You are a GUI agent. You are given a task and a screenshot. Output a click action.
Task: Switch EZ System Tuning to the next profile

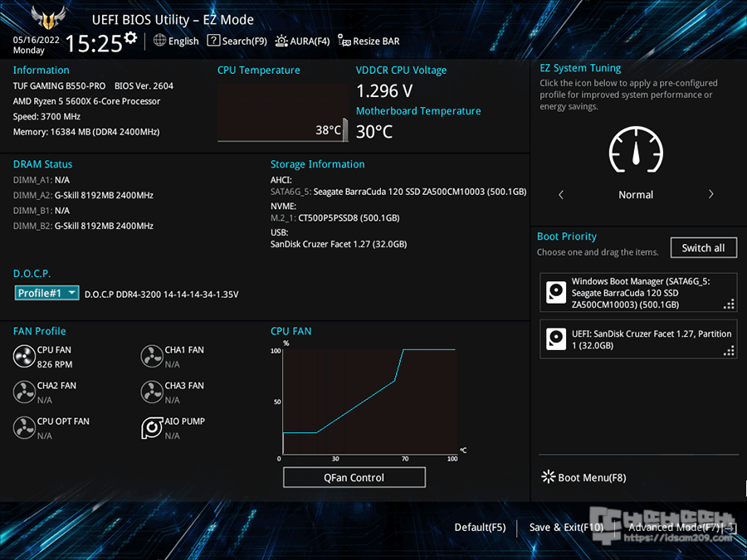(710, 194)
